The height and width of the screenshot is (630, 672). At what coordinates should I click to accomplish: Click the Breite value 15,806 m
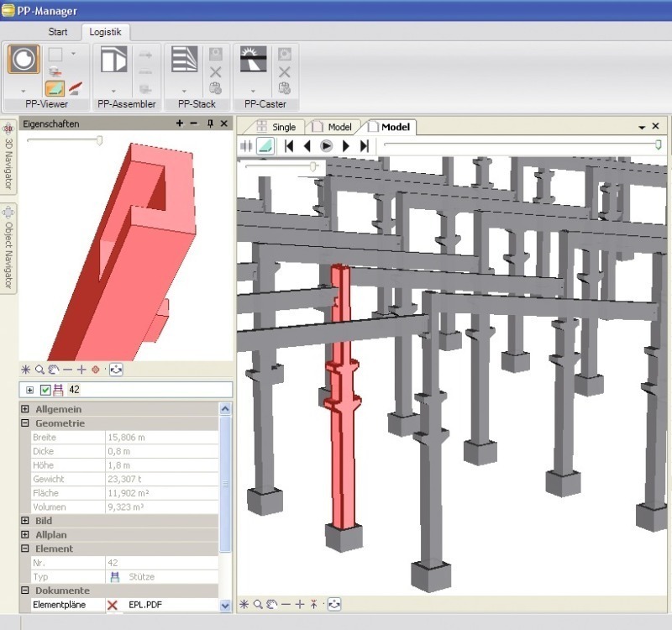pos(126,437)
